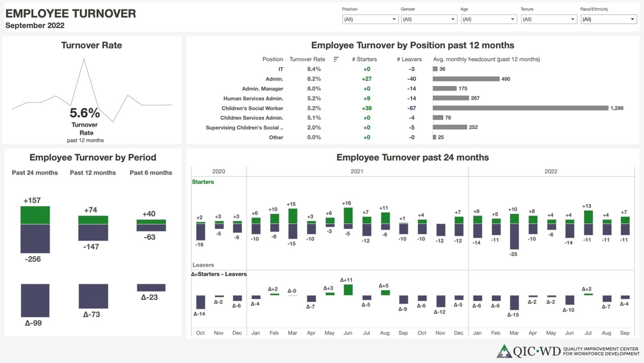Click the Δ-23 net change bar

[151, 287]
